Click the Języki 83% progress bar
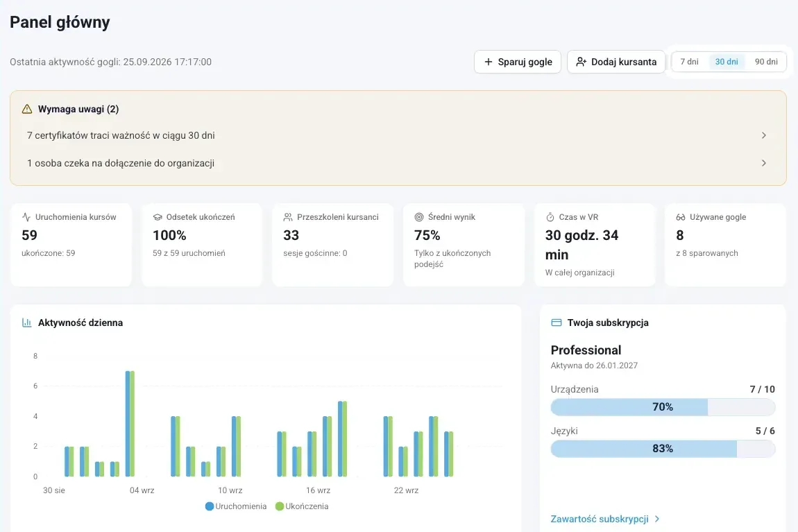 663,449
